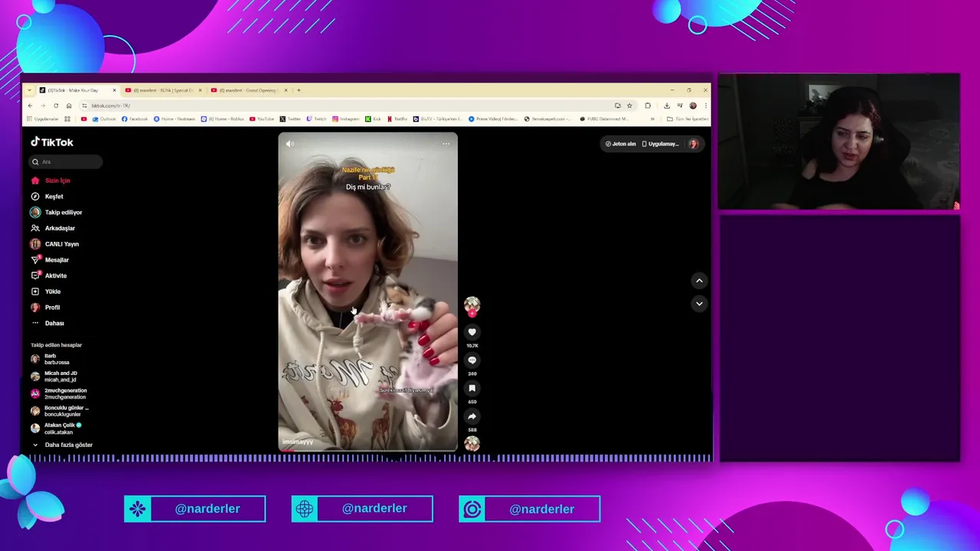980x551 pixels.
Task: Reload the TikTok page
Action: point(56,106)
